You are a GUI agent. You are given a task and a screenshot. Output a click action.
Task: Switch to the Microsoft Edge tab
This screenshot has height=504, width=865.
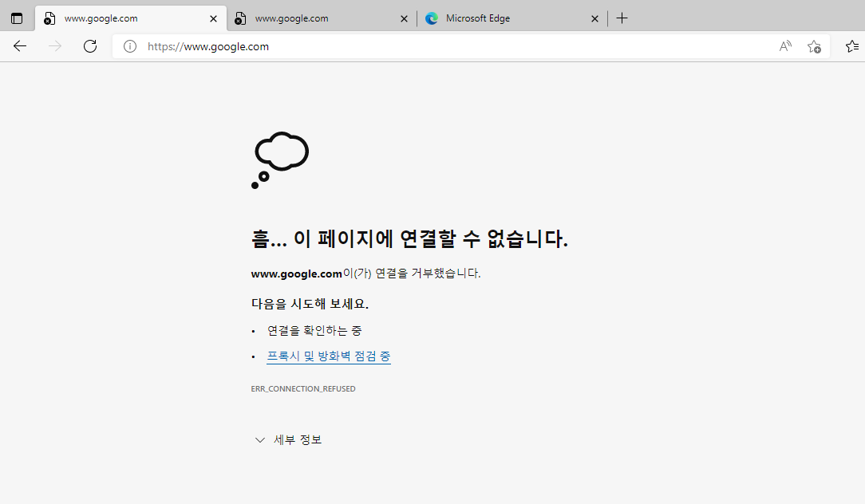click(512, 19)
